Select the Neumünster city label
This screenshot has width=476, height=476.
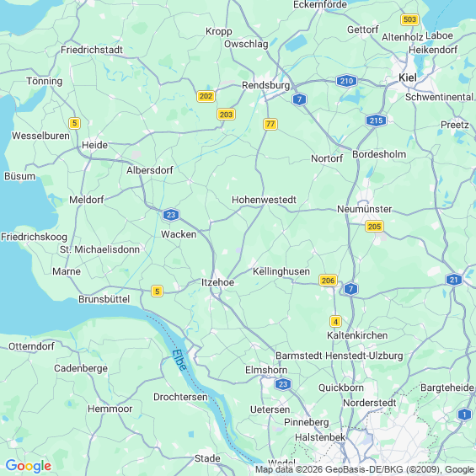(x=364, y=209)
